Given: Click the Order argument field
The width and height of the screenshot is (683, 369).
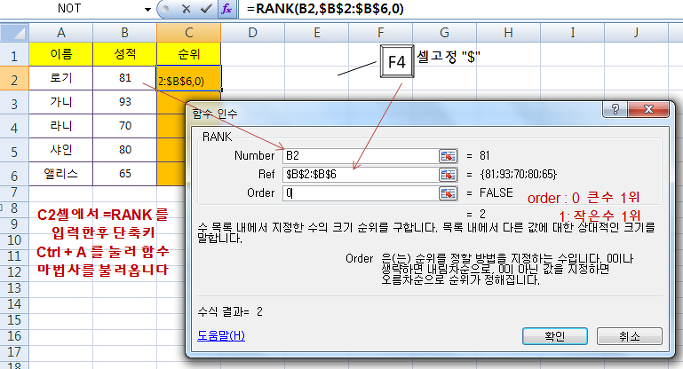Looking at the screenshot, I should click(360, 193).
